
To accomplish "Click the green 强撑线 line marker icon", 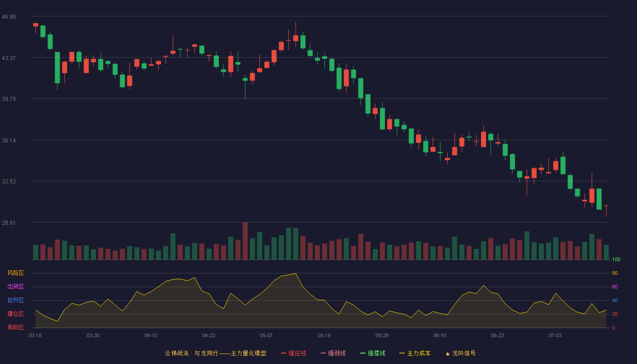I will tap(363, 353).
